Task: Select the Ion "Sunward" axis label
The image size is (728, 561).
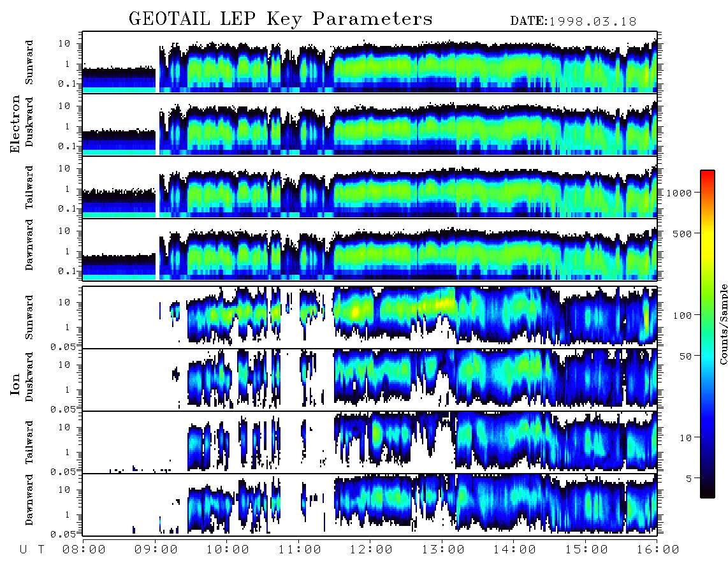Action: 29,317
